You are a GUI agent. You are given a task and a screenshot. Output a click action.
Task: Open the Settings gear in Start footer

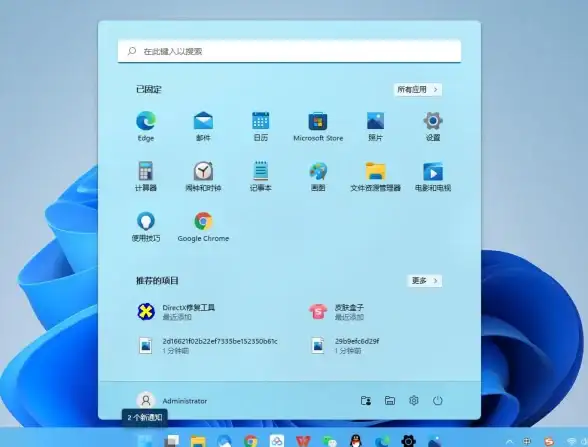(x=414, y=400)
